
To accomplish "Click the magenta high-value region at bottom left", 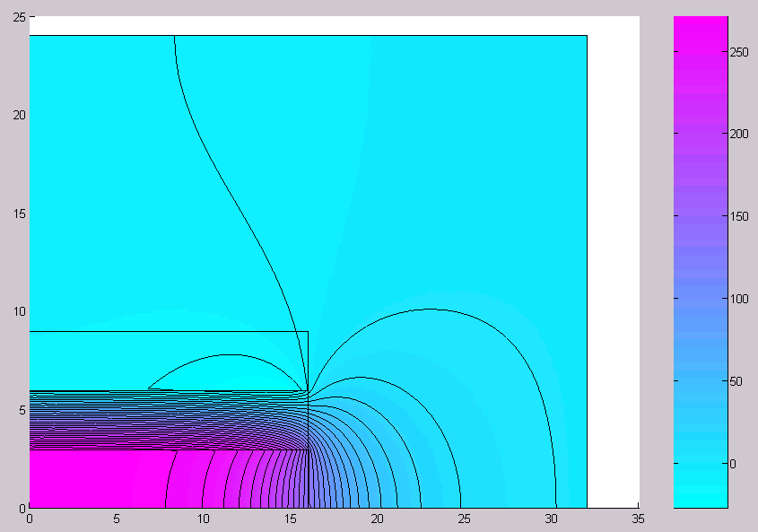I will coord(97,479).
